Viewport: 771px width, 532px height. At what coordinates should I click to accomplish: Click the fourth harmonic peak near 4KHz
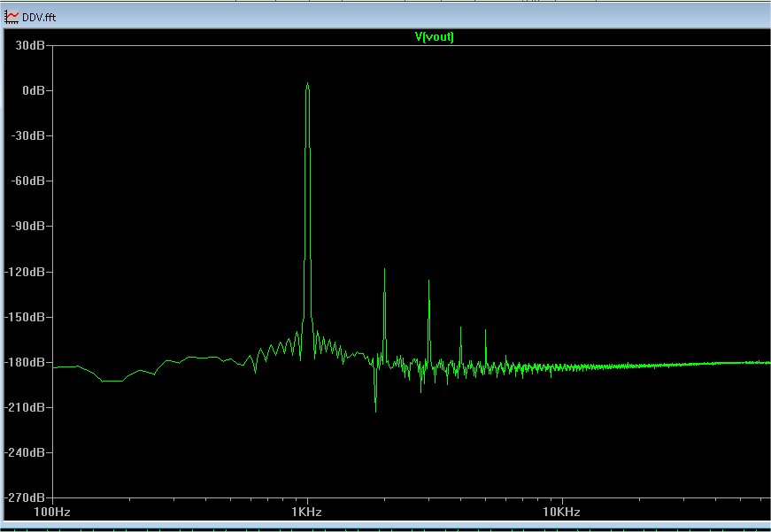460,328
